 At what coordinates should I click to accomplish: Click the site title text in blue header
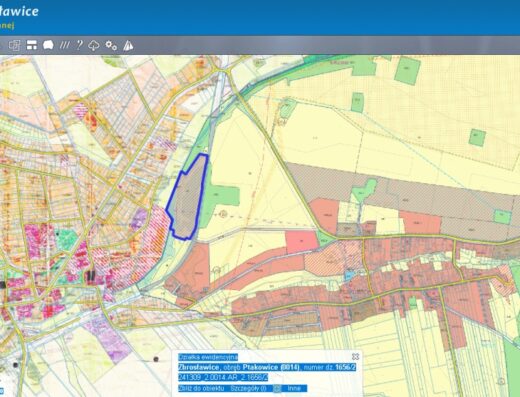coord(19,11)
